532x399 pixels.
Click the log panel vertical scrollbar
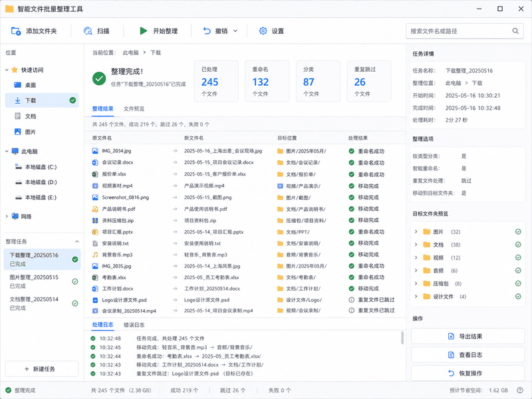pos(402,338)
